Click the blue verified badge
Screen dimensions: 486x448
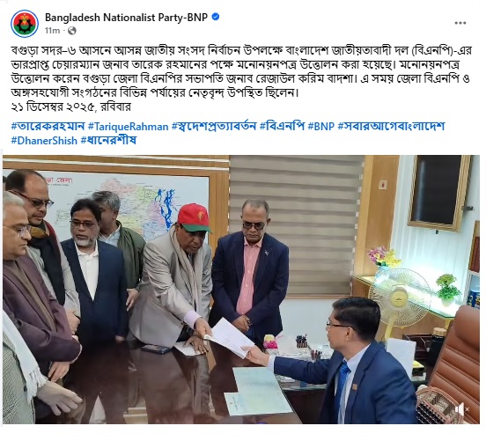pyautogui.click(x=216, y=17)
